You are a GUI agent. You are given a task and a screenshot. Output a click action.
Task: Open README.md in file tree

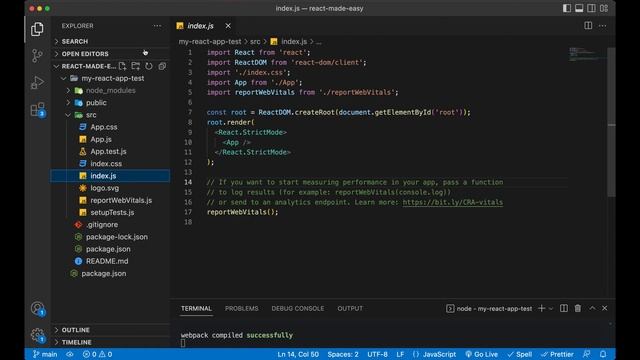click(110, 261)
